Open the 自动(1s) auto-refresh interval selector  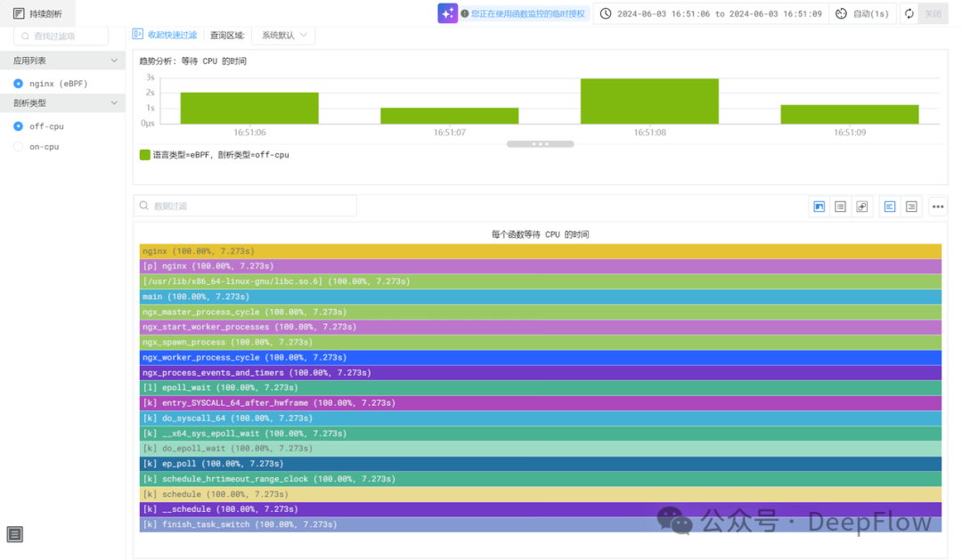(862, 13)
